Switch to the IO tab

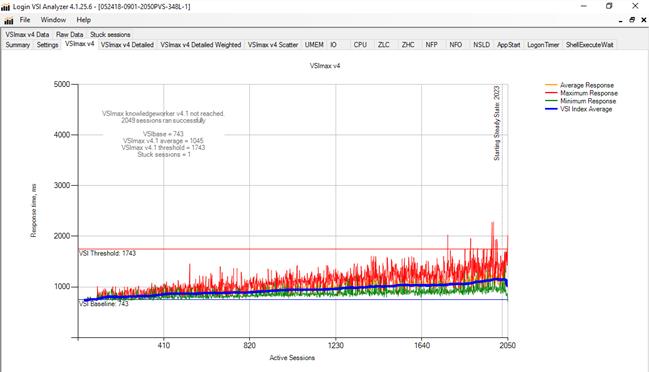(334, 45)
